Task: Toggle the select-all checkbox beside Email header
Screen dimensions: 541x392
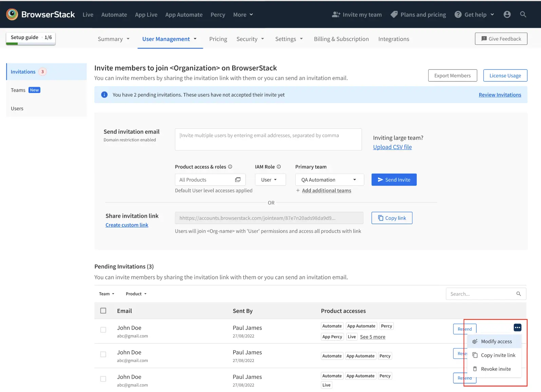Action: click(x=103, y=311)
